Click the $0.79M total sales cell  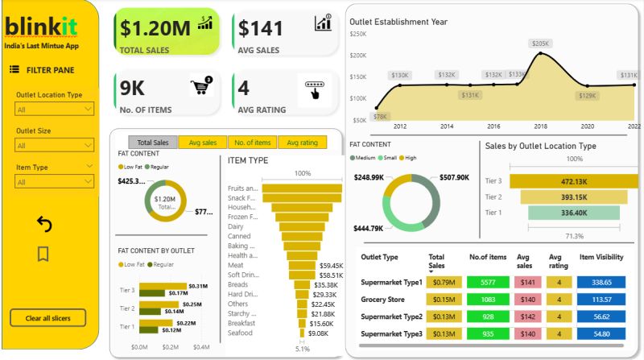click(x=444, y=283)
